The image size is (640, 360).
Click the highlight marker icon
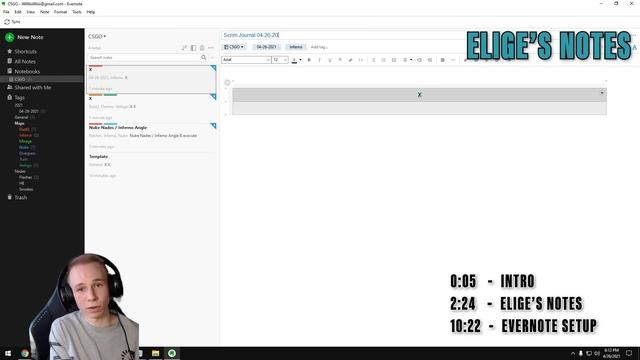pyautogui.click(x=350, y=60)
